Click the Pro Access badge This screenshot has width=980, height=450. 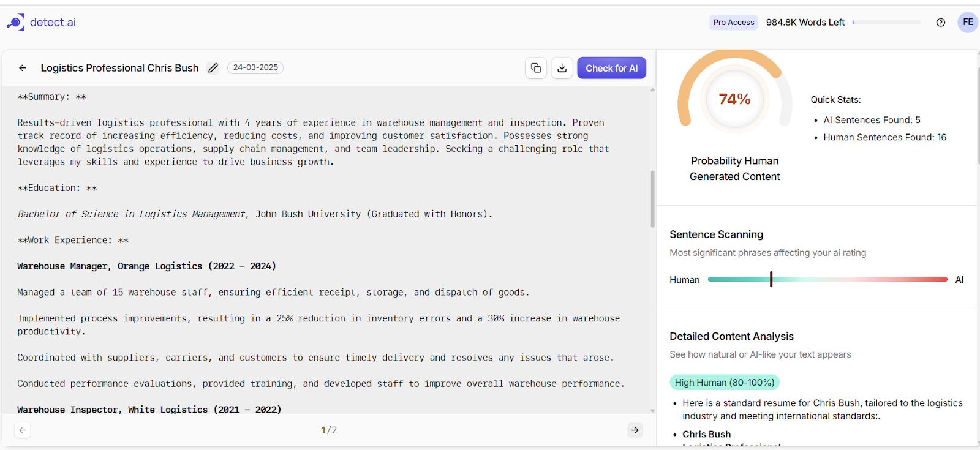pyautogui.click(x=734, y=23)
